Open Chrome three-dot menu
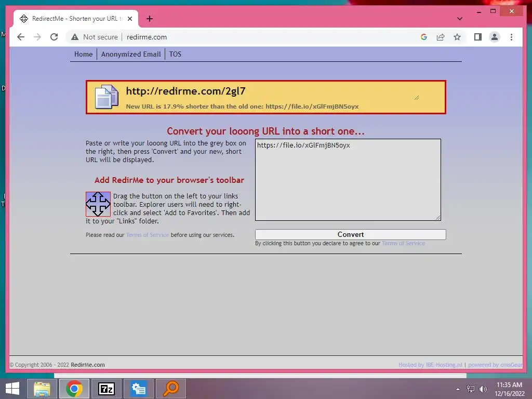 (x=511, y=37)
